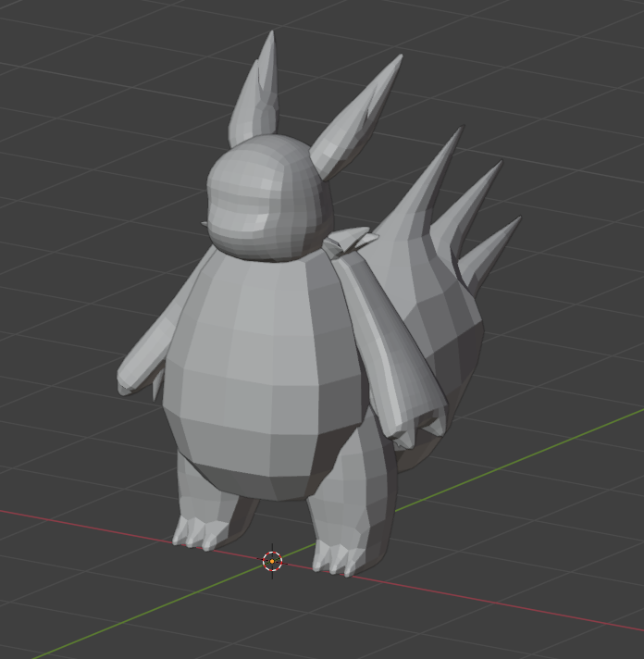
Task: Click the lowest rightmost back spike
Action: pyautogui.click(x=489, y=250)
